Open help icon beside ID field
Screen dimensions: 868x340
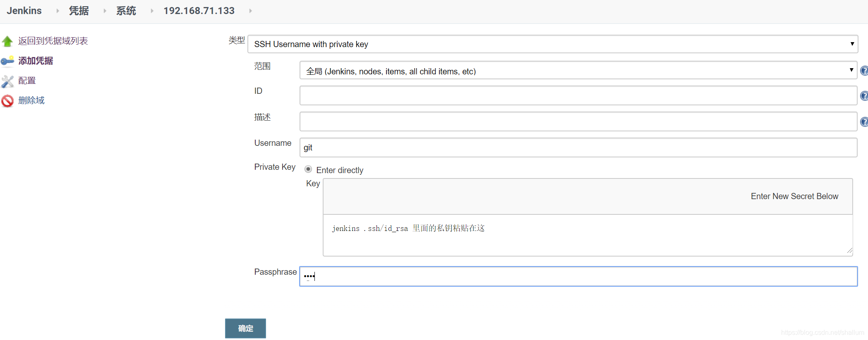864,96
